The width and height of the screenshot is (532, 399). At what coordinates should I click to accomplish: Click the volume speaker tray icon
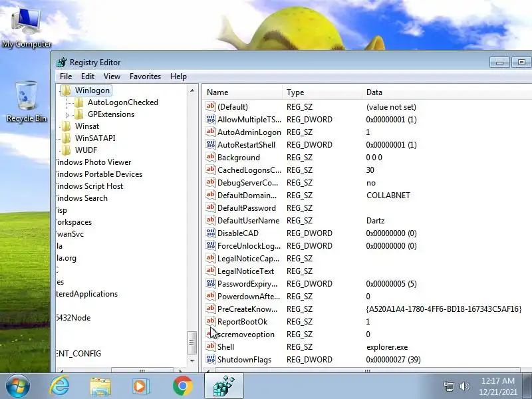[x=464, y=386]
